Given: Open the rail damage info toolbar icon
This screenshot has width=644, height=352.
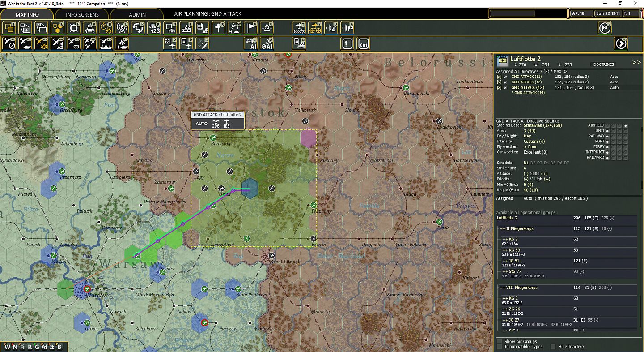Looking at the screenshot, I should pos(90,28).
